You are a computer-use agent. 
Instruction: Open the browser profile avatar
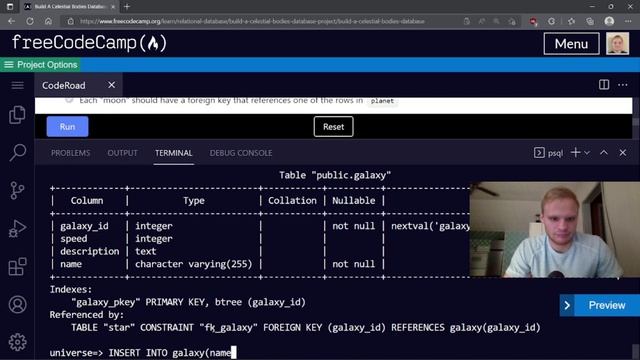[x=609, y=21]
